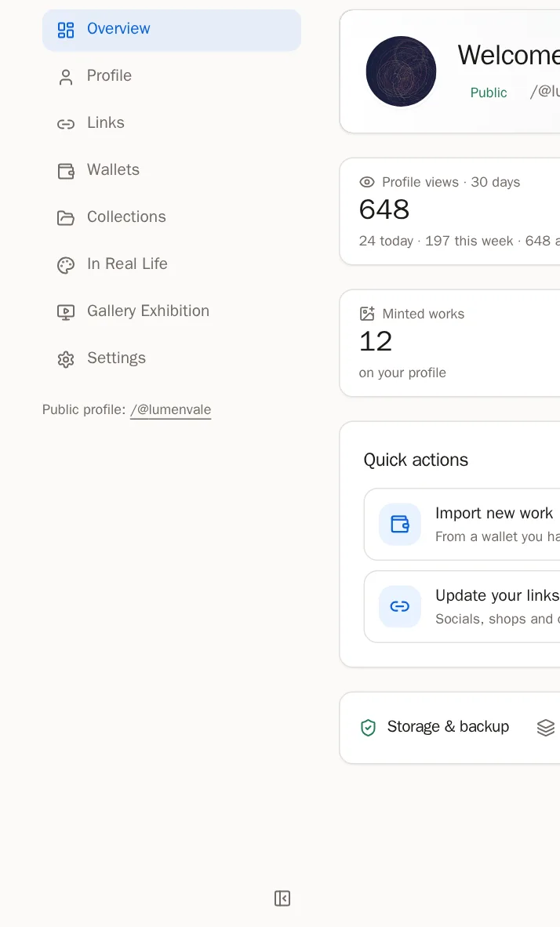This screenshot has width=560, height=927.
Task: Open the Overview menu item
Action: click(172, 30)
